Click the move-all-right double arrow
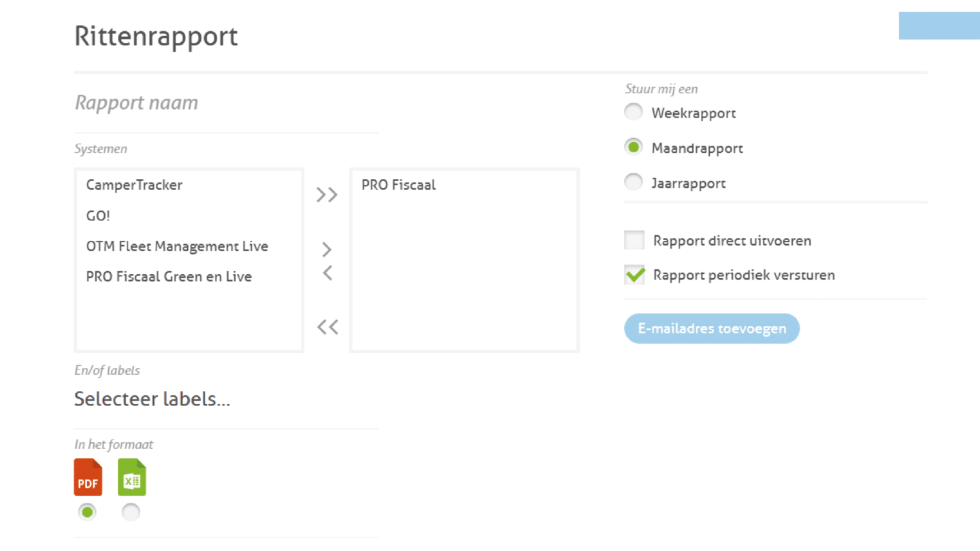 click(327, 195)
